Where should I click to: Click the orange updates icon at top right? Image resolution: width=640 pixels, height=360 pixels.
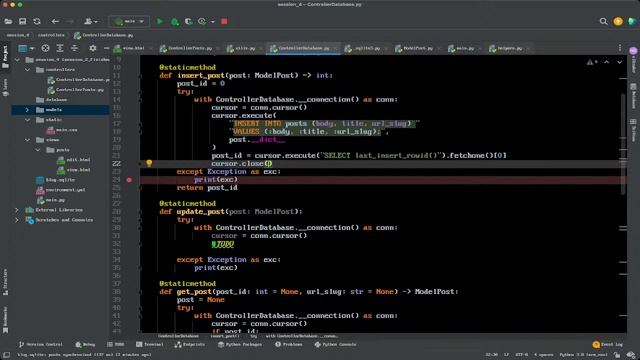618,21
